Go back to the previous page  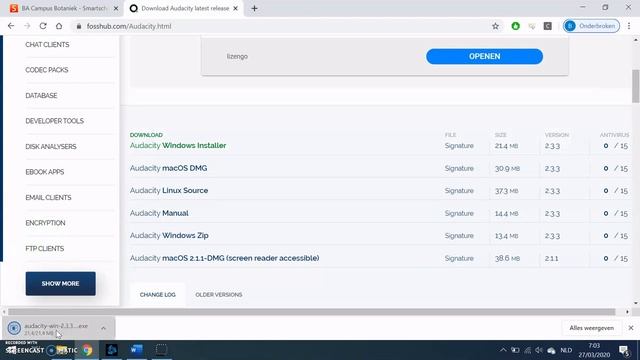(x=11, y=26)
